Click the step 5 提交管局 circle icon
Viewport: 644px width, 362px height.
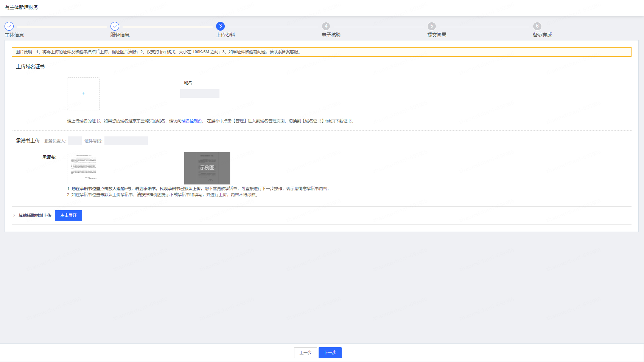pyautogui.click(x=431, y=26)
